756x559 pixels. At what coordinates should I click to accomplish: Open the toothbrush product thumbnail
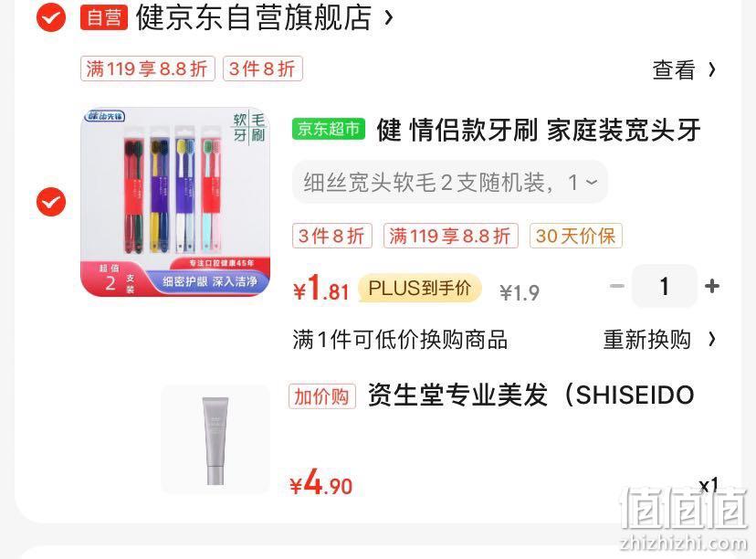[x=175, y=202]
